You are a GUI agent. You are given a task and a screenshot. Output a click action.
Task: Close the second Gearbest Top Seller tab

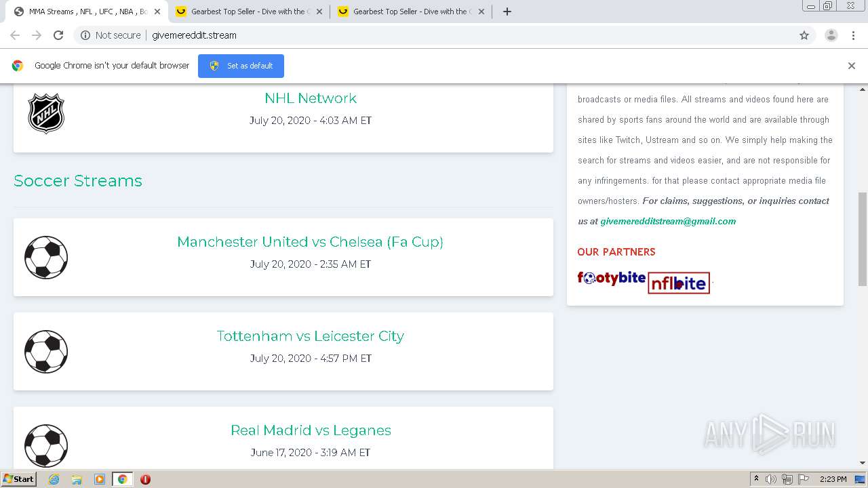481,12
